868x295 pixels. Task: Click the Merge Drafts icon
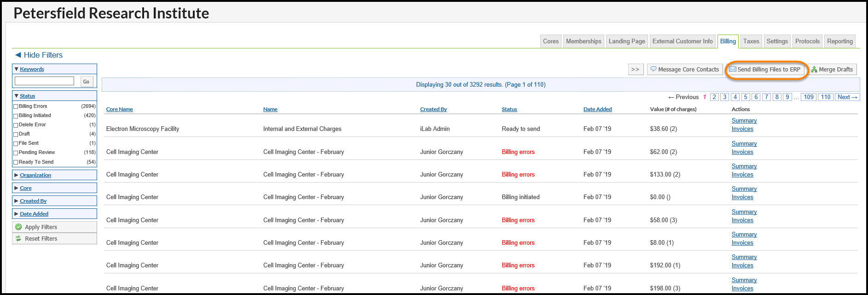[x=814, y=70]
